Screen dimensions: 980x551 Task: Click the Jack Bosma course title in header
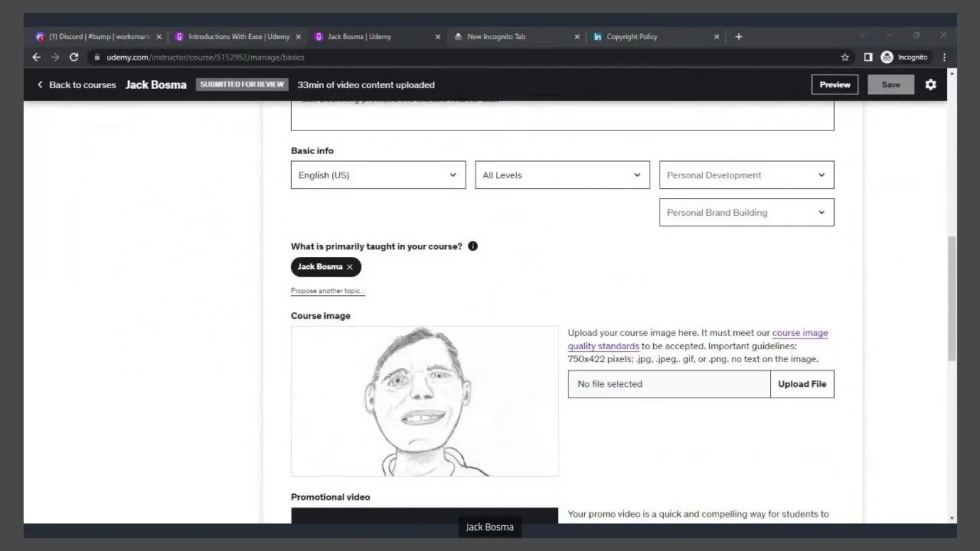pyautogui.click(x=156, y=85)
